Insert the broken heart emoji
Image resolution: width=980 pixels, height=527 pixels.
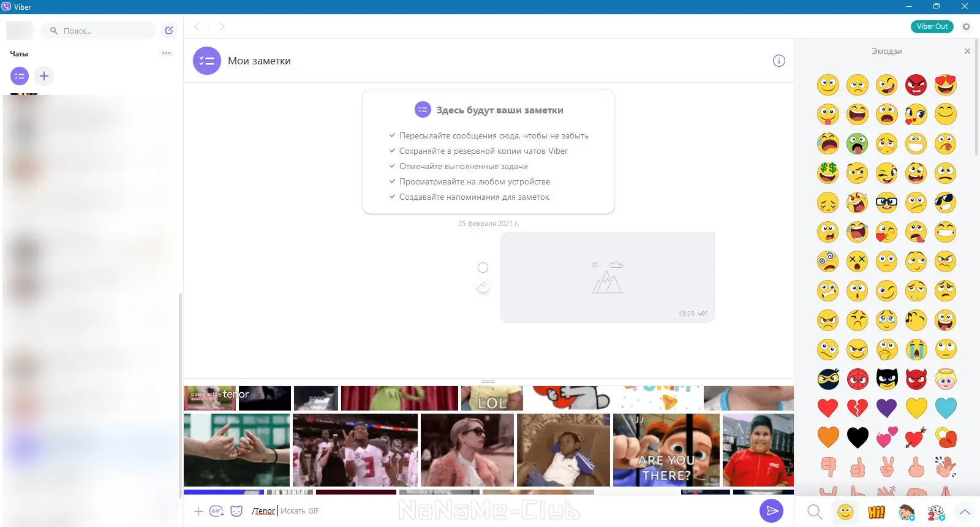[x=858, y=408]
